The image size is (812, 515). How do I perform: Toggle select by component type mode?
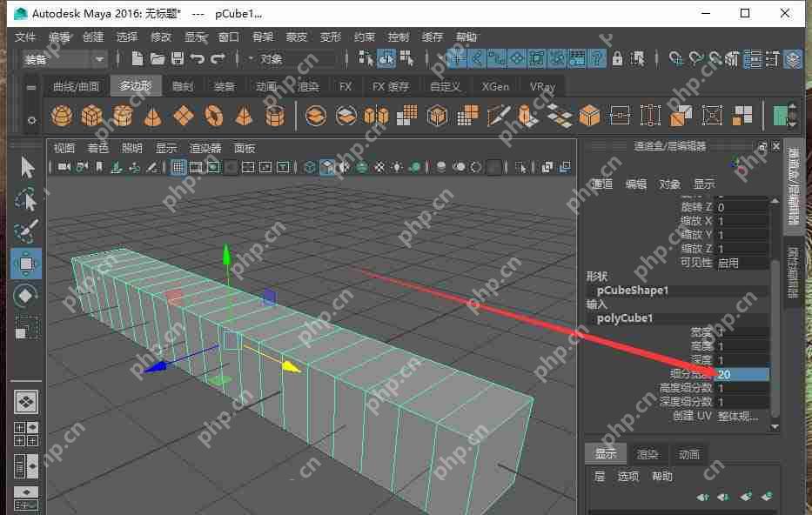click(x=406, y=58)
